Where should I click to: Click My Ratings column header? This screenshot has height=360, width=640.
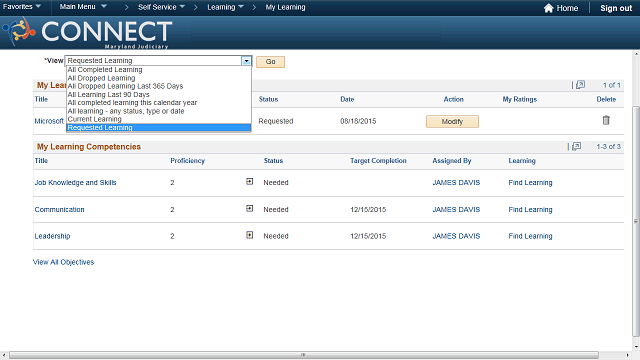click(520, 99)
